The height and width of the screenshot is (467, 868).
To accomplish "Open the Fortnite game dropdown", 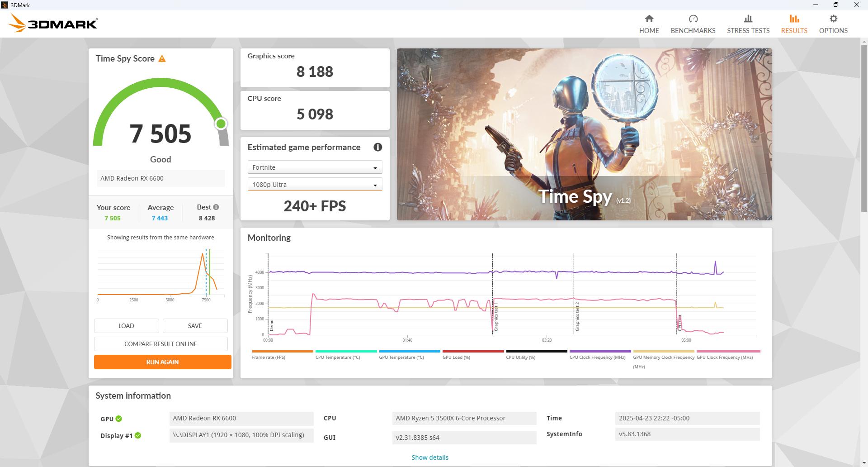I will (x=315, y=167).
